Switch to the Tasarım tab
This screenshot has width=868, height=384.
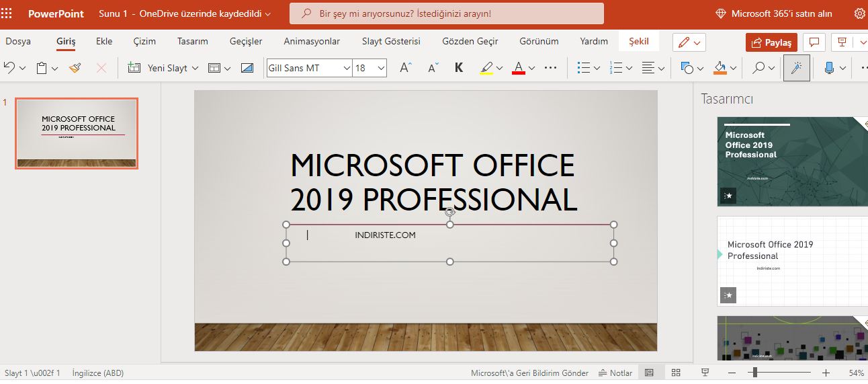coord(192,41)
